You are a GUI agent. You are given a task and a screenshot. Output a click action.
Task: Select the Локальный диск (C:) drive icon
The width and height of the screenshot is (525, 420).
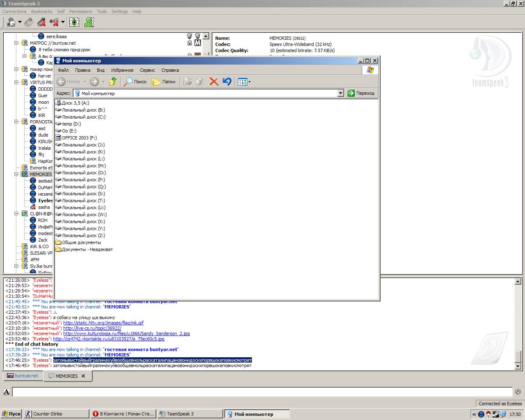pos(58,117)
